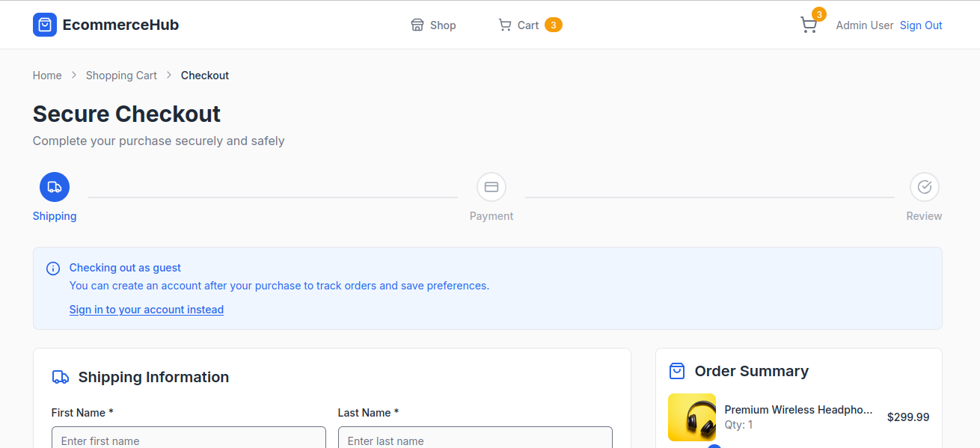This screenshot has width=980, height=448.
Task: Click the Premium Wireless Headphones thumbnail
Action: click(692, 417)
